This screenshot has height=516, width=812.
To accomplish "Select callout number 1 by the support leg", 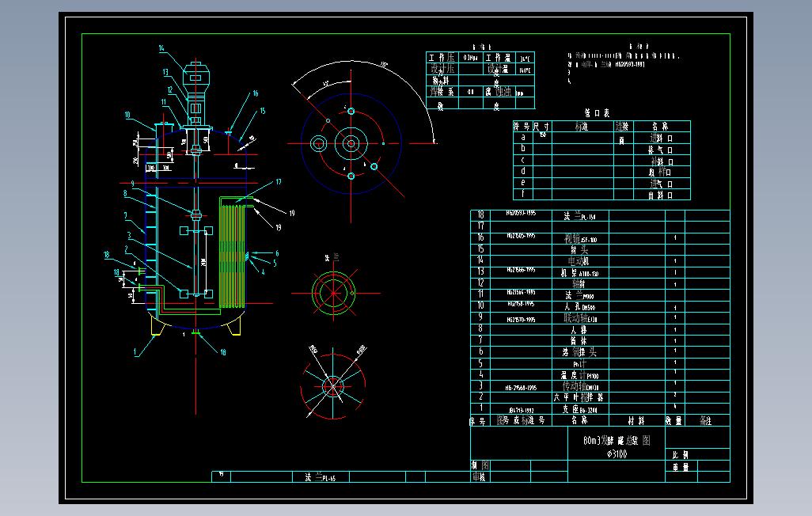I will (x=135, y=352).
